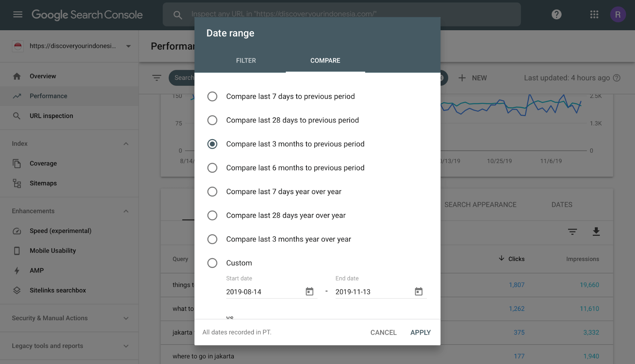Click the Performance trend icon
The image size is (635, 364).
tap(17, 96)
